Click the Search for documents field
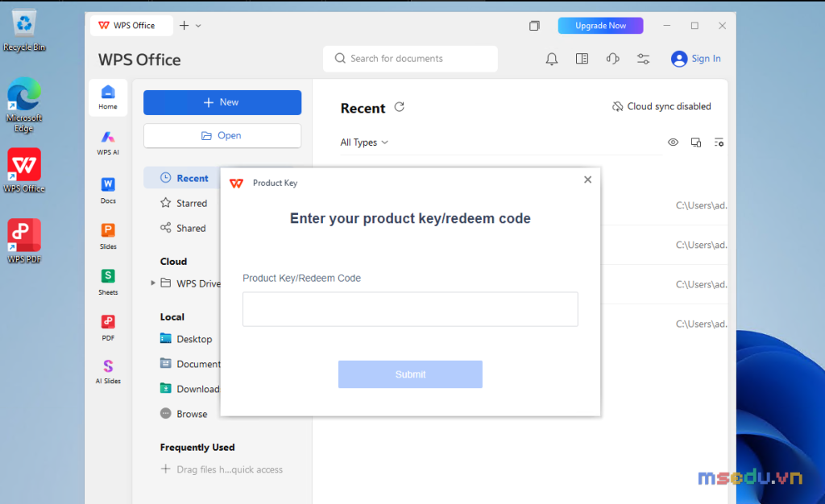 [410, 58]
